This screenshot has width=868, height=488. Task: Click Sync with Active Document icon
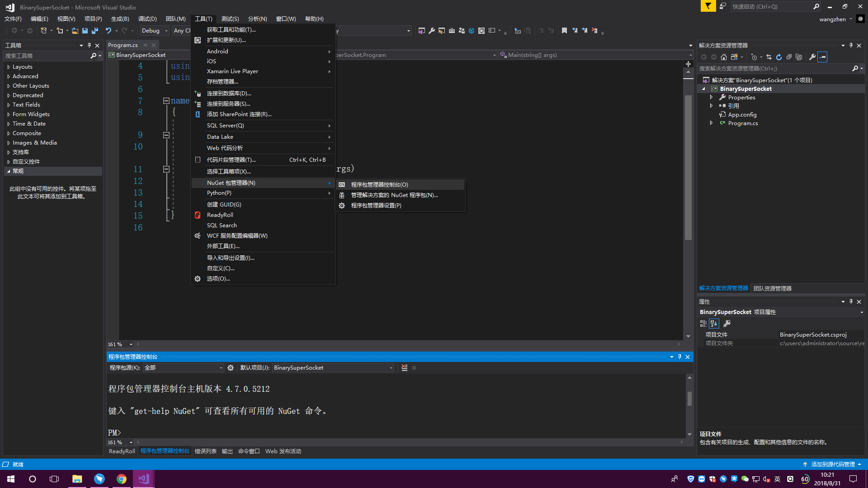[x=769, y=57]
